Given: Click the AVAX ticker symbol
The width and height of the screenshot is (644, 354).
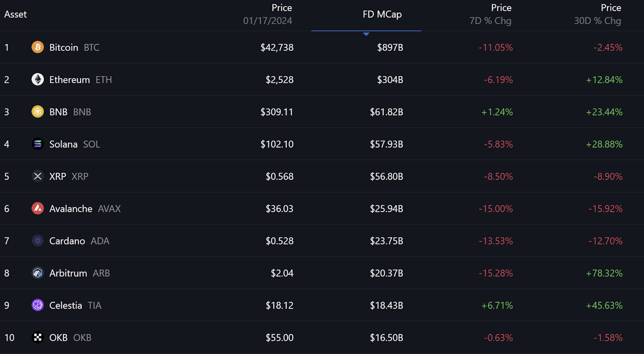Looking at the screenshot, I should pyautogui.click(x=109, y=209).
